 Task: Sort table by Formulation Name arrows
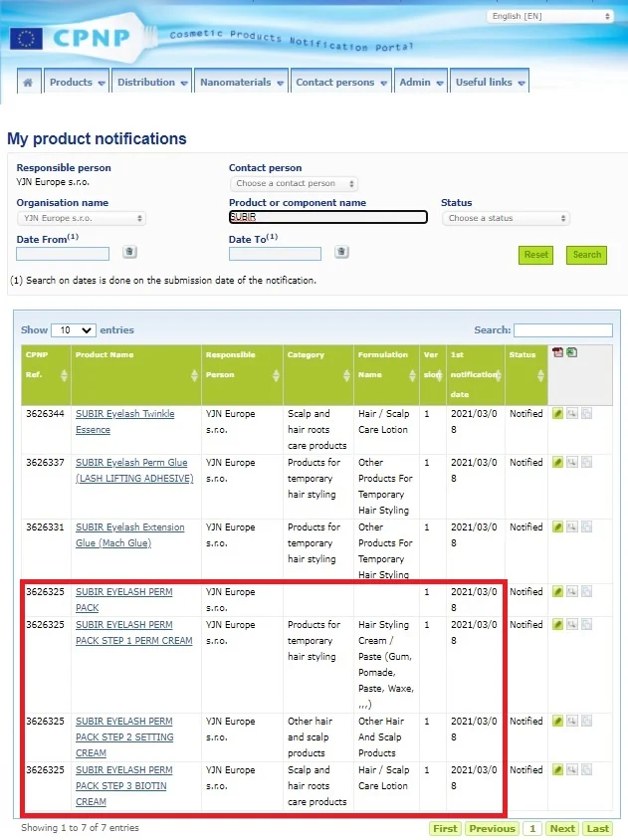point(412,375)
